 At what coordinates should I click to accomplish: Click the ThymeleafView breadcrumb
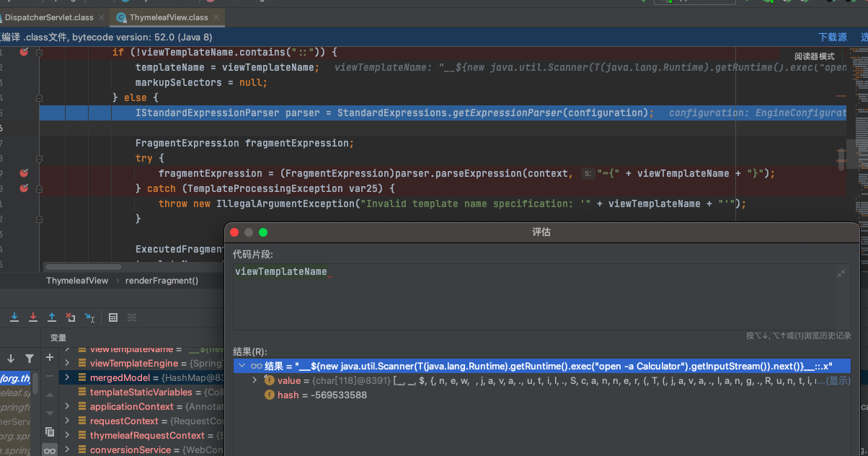click(77, 281)
